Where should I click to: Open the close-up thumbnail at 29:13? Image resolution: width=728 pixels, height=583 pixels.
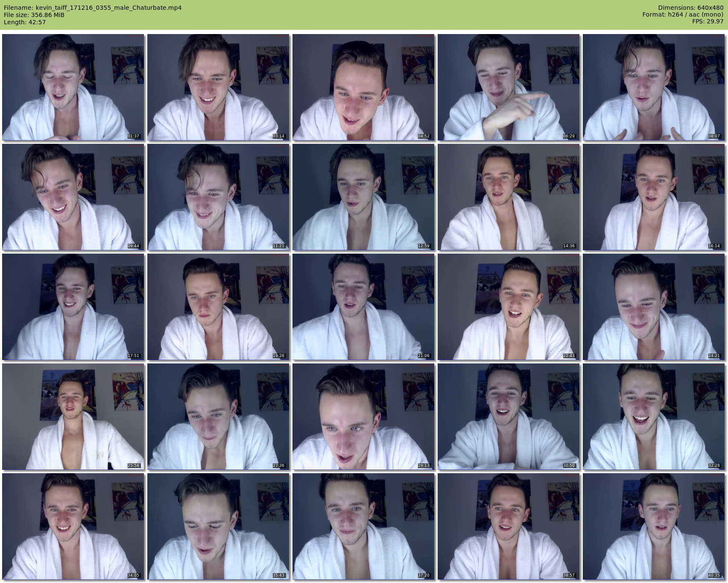tap(363, 416)
